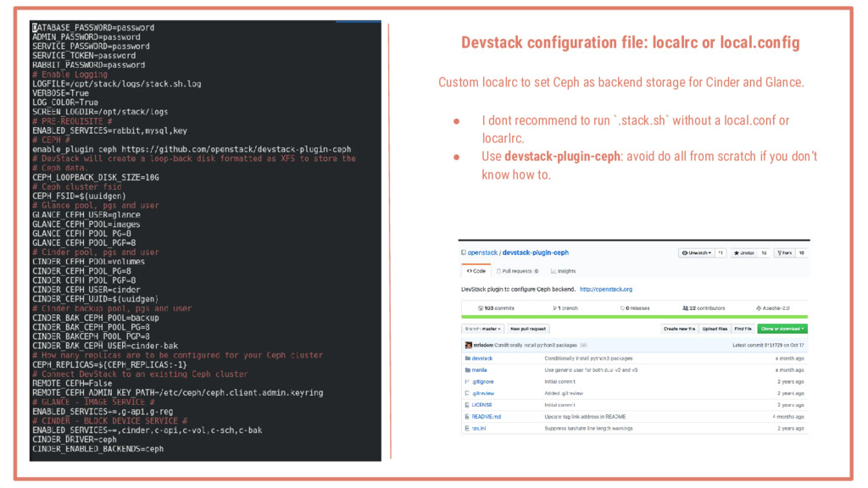Click the CEPH_LOOPBACK_DISK_SIZE=10G terminal line
The height and width of the screenshot is (488, 868).
(x=96, y=178)
